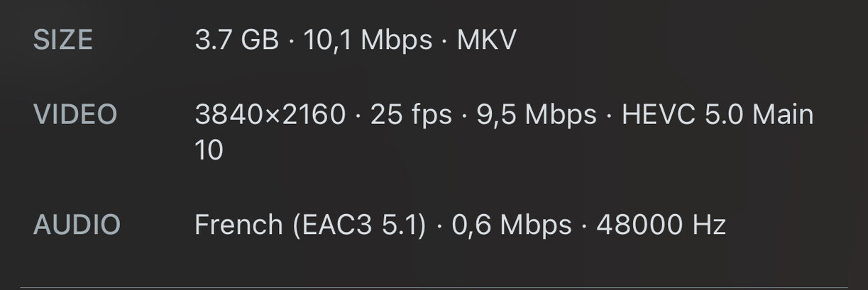Screen dimensions: 868x290
Task: Select the MKV container format text
Action: pyautogui.click(x=486, y=40)
